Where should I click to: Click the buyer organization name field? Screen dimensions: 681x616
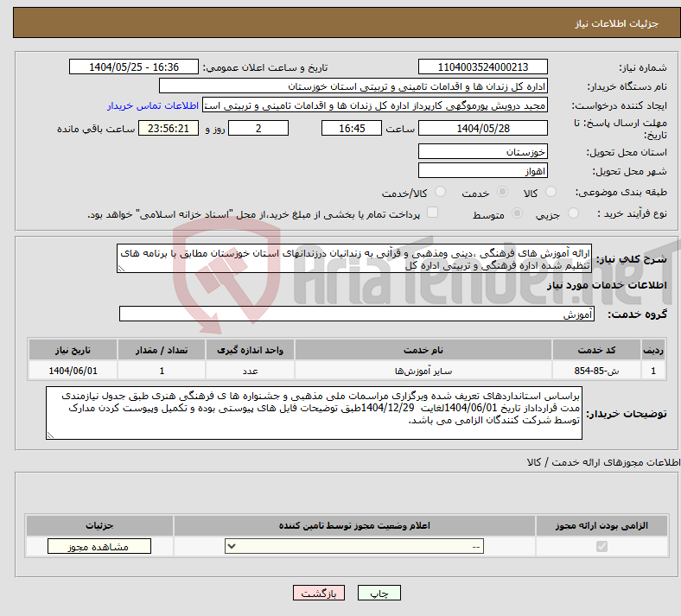point(353,86)
